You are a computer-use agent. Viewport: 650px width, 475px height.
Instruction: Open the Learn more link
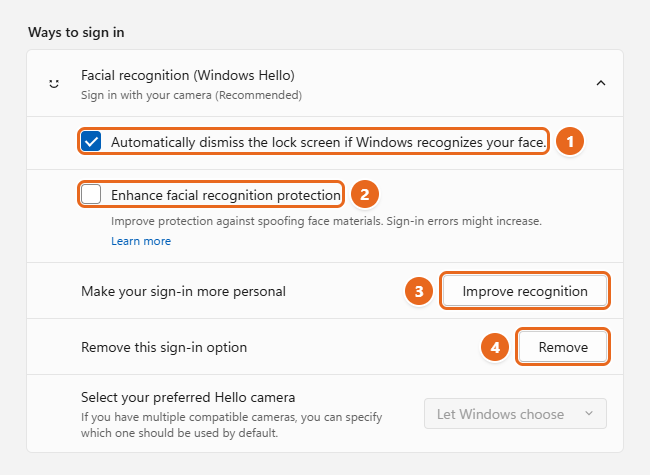click(141, 241)
